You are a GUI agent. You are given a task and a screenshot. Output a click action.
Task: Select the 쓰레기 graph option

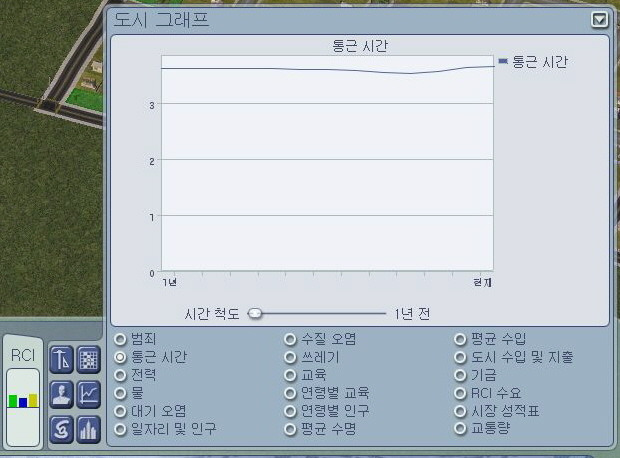tap(290, 357)
